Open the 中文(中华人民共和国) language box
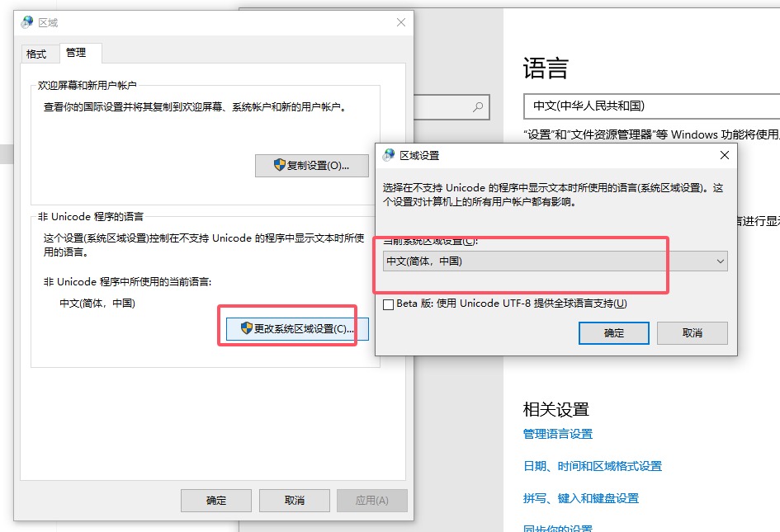780x532 pixels. click(x=650, y=106)
